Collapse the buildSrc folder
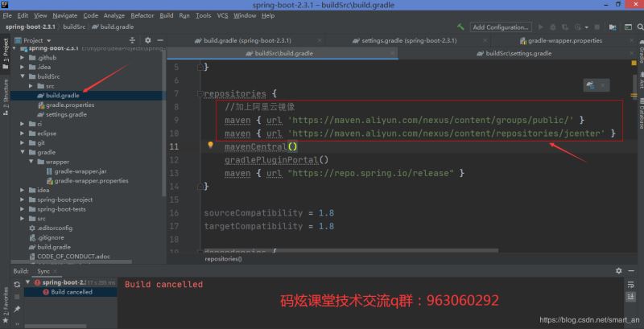 coord(23,76)
